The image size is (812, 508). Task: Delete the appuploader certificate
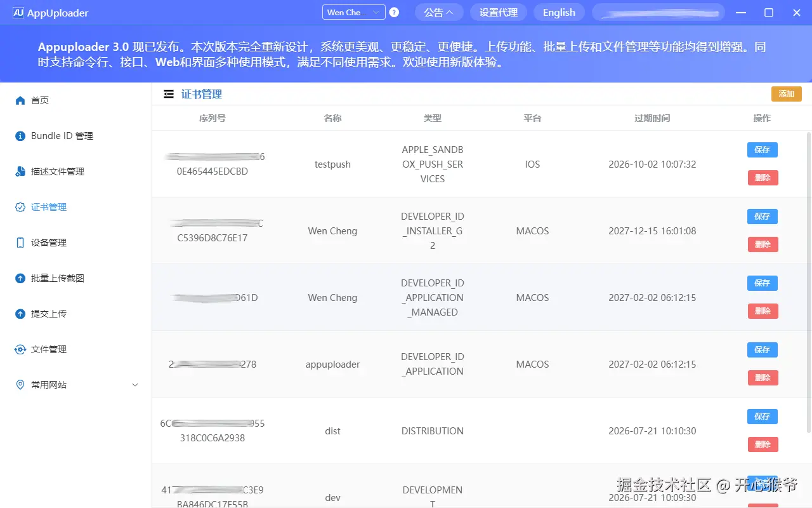point(762,377)
